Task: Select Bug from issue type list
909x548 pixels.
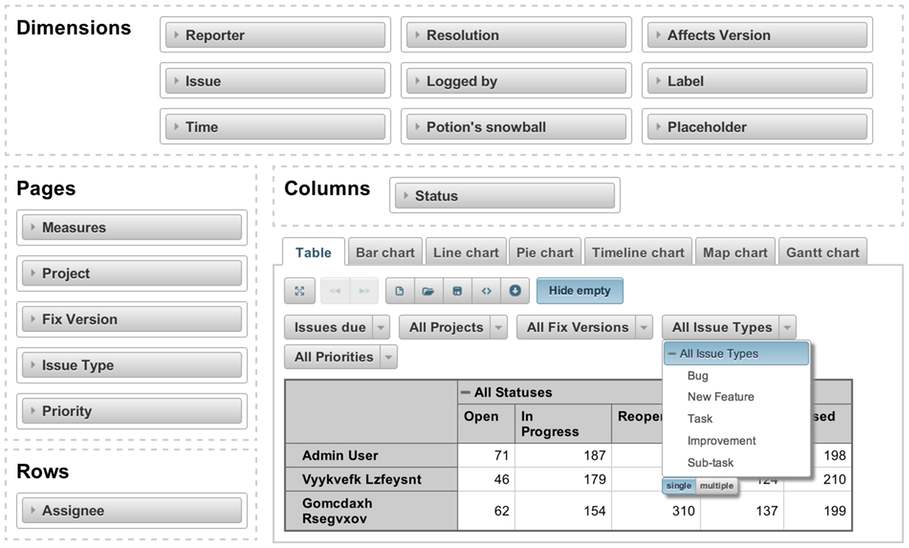Action: click(698, 376)
